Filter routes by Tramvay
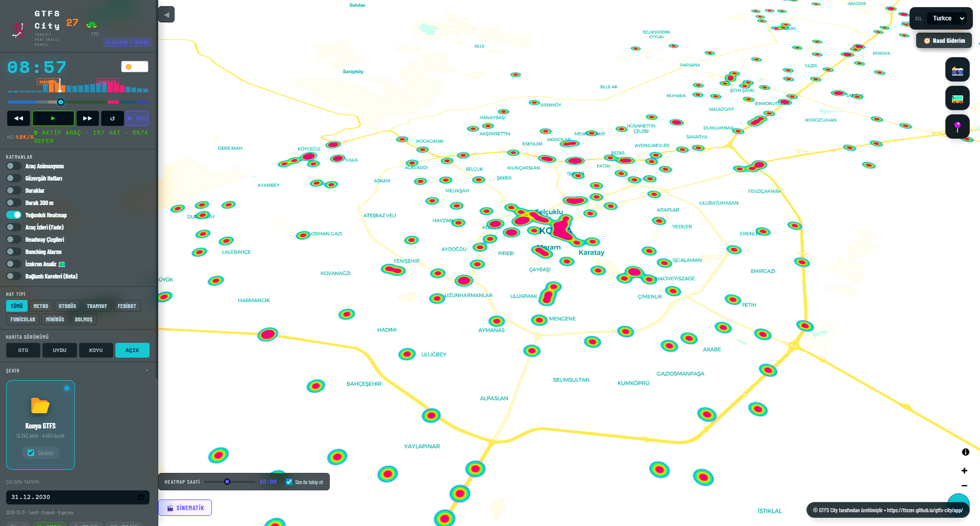This screenshot has height=526, width=980. 97,306
